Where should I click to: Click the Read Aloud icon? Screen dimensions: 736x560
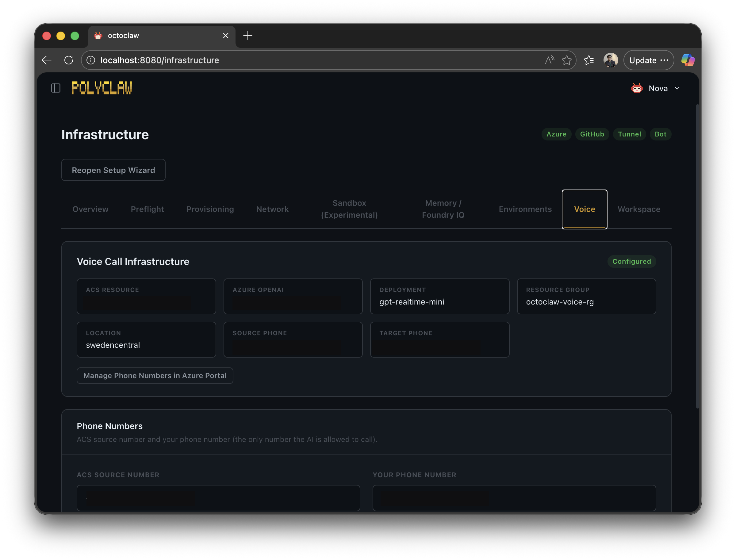click(x=549, y=60)
